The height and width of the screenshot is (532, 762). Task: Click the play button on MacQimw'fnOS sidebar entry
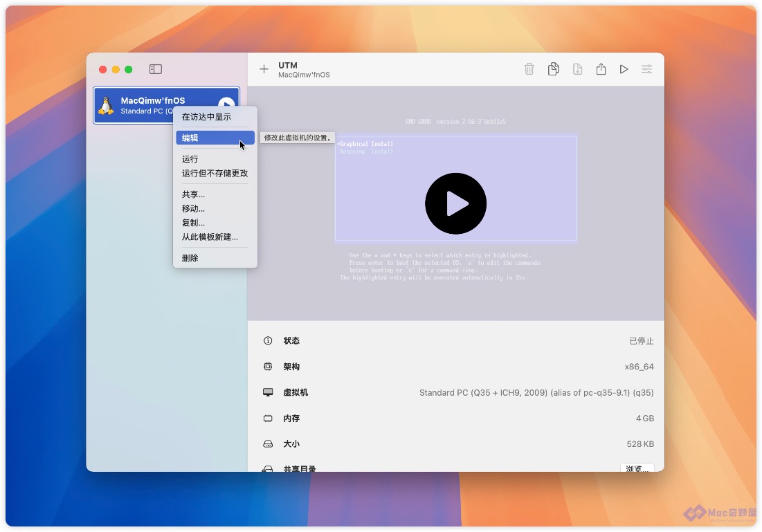(x=226, y=104)
